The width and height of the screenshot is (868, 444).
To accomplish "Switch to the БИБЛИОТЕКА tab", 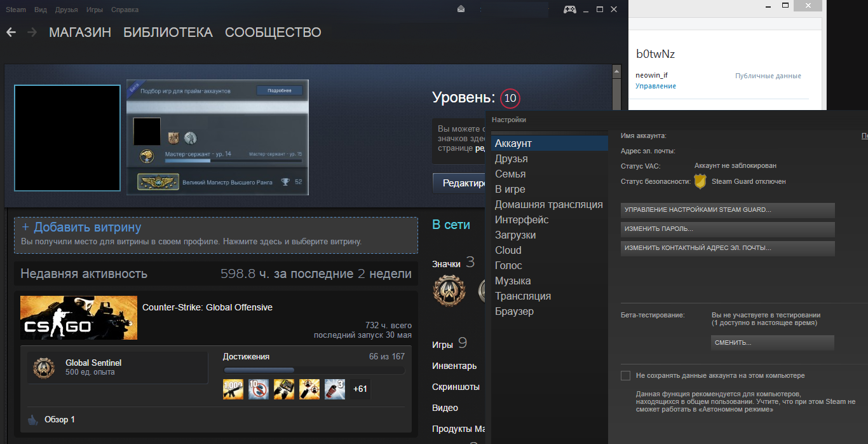I will 168,32.
